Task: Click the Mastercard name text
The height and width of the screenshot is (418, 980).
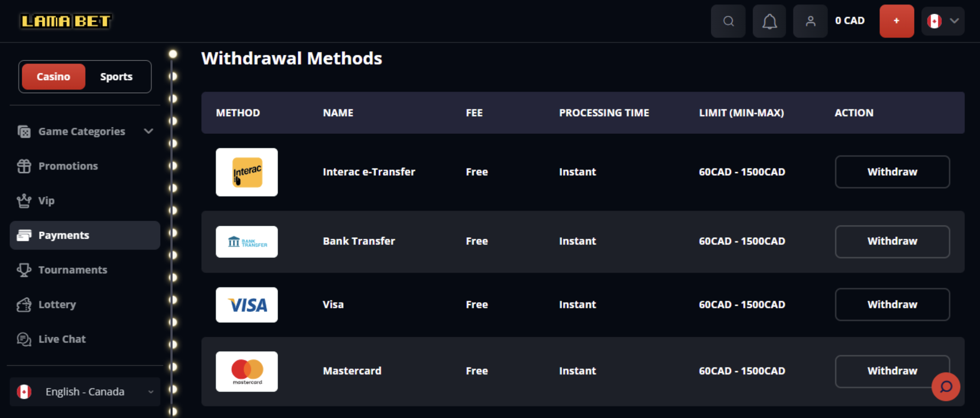Action: 352,371
